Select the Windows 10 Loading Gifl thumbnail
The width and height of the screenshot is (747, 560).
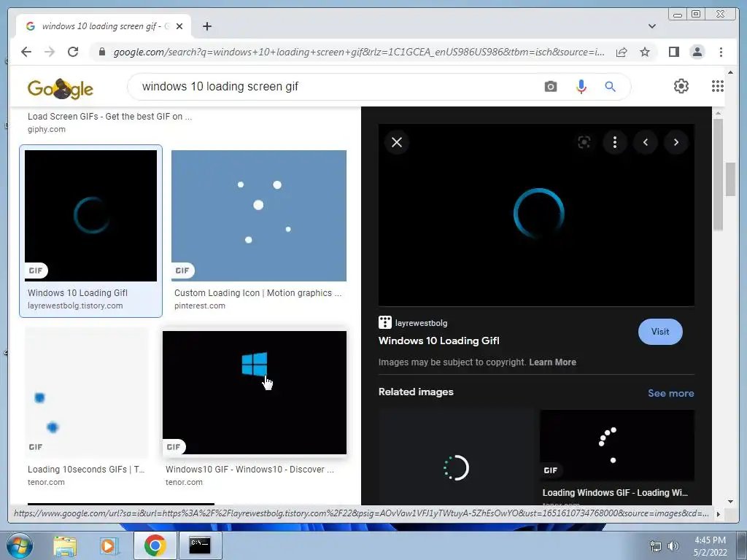click(x=90, y=216)
